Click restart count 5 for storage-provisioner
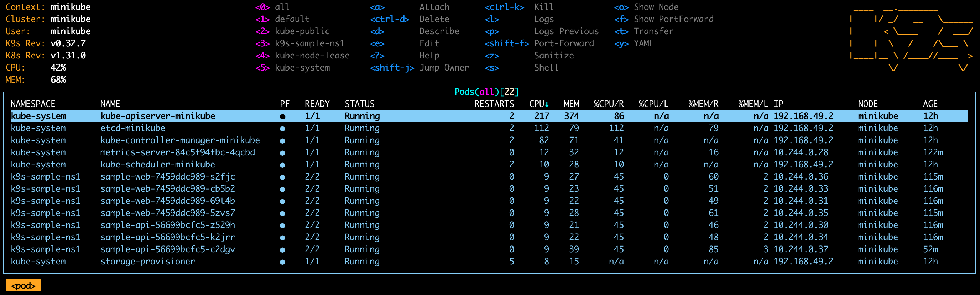 (511, 262)
